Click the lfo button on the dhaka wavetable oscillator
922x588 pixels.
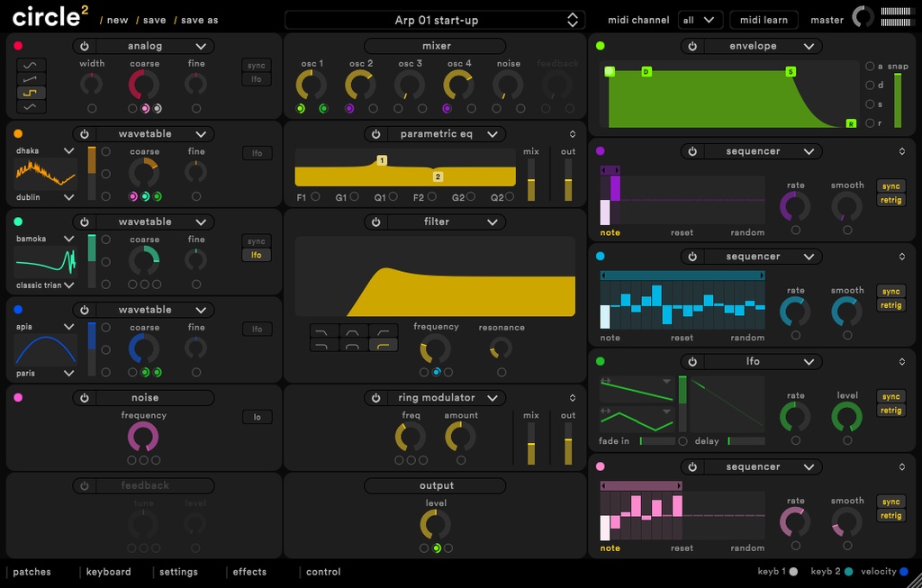(x=257, y=153)
